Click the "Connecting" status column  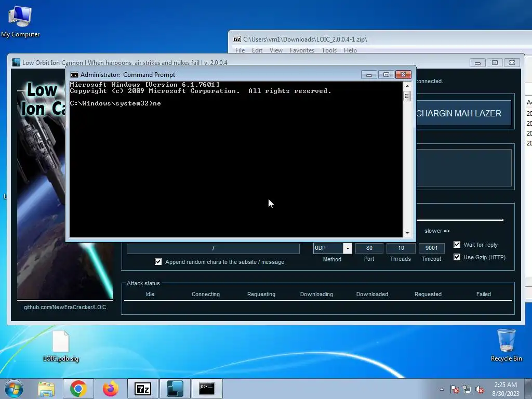pos(206,294)
